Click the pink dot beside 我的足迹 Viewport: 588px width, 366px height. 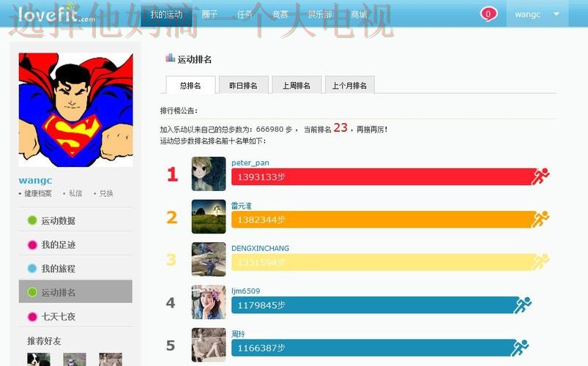[x=32, y=245]
